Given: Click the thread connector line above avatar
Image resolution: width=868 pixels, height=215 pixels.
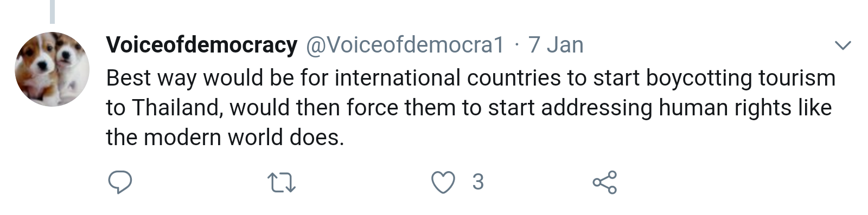Looking at the screenshot, I should point(53,11).
